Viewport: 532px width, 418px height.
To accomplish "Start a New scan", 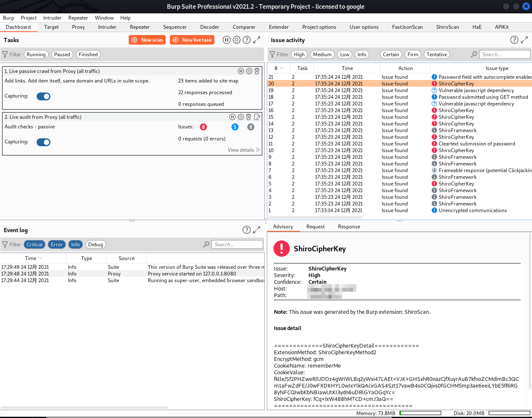I will tap(147, 40).
